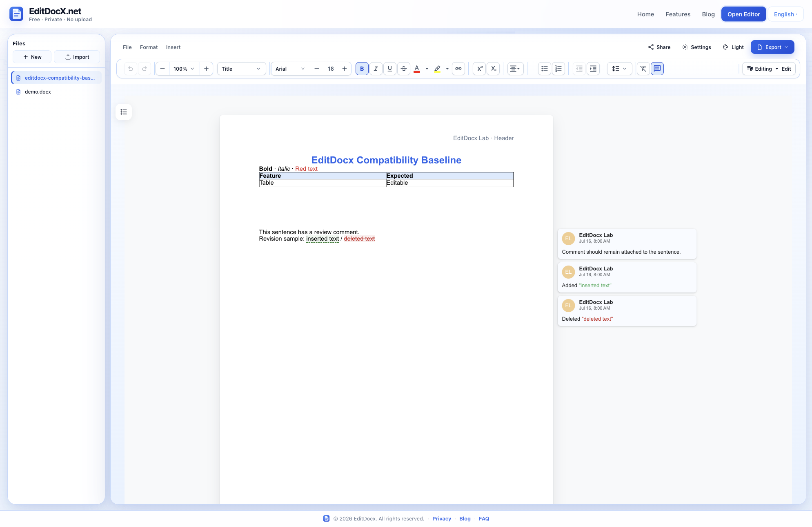Click the Undo arrow icon

point(131,69)
